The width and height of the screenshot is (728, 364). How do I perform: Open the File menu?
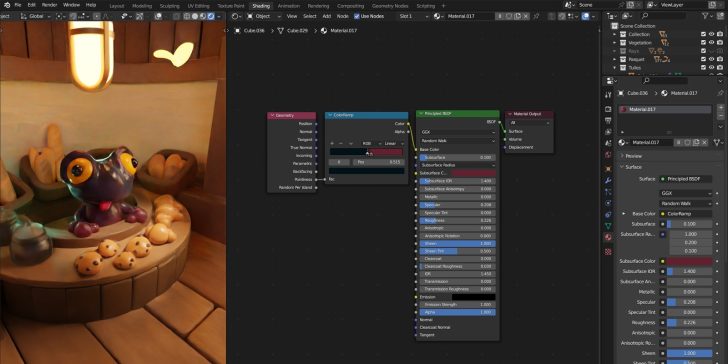point(18,5)
